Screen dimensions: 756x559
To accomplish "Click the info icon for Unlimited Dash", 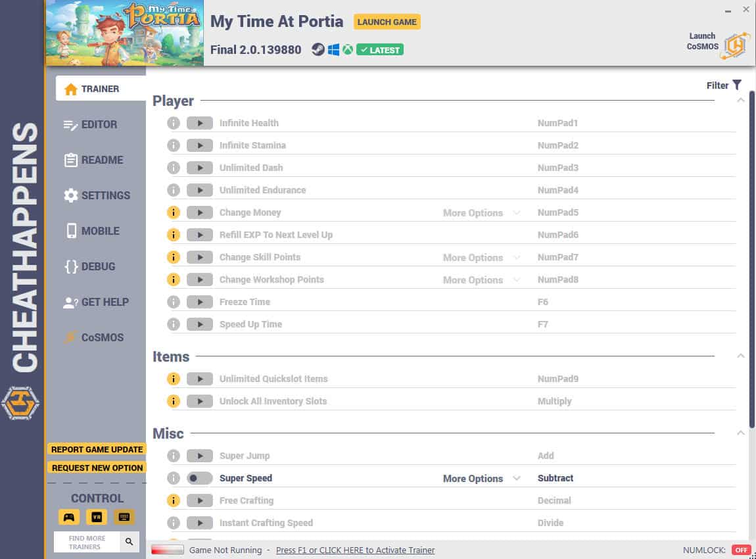I will [174, 168].
